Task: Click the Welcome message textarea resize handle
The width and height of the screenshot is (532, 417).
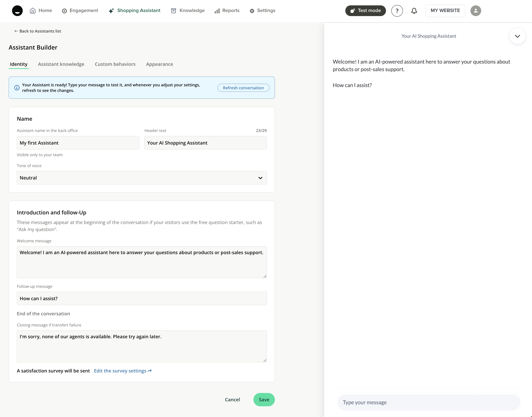Action: click(265, 276)
